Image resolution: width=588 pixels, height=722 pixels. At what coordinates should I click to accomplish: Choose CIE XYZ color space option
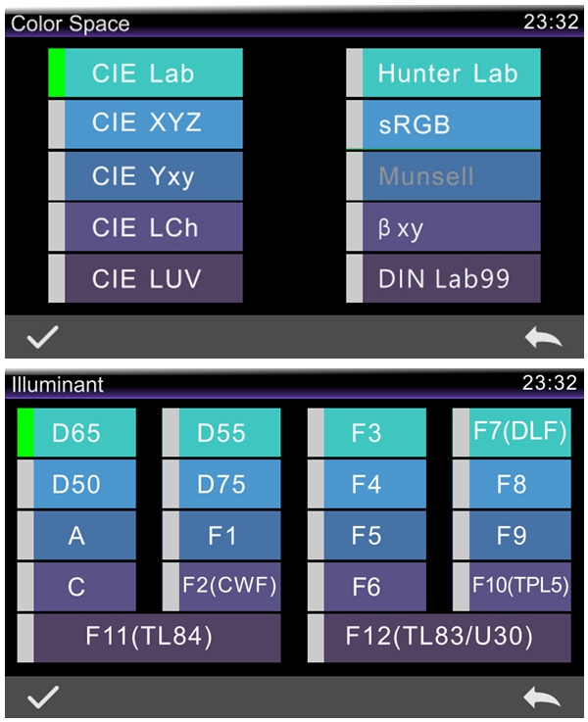tap(146, 124)
